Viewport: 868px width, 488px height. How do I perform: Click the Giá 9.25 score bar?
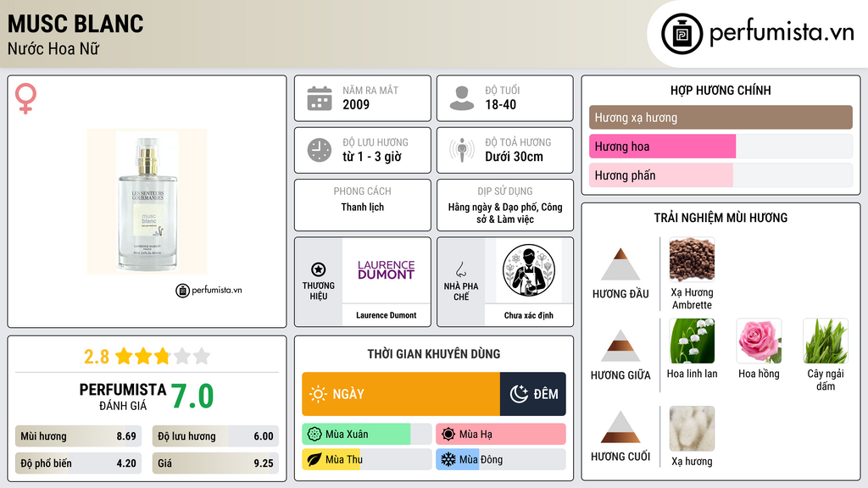[215, 463]
